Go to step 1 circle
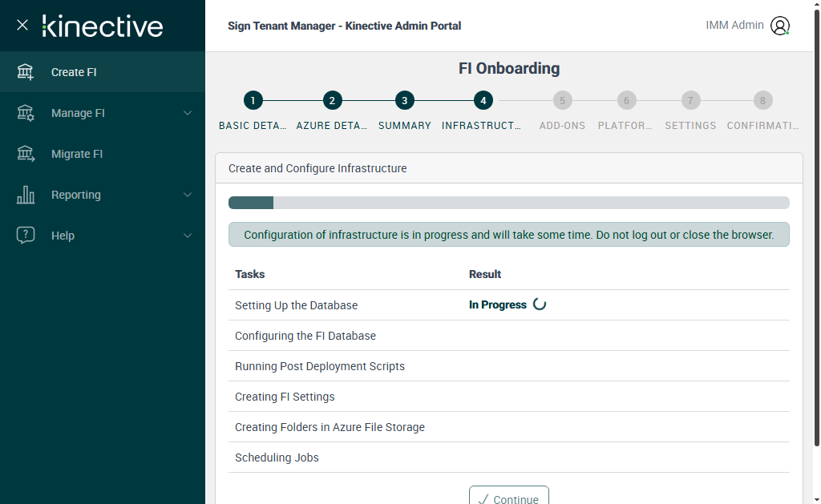 point(253,100)
